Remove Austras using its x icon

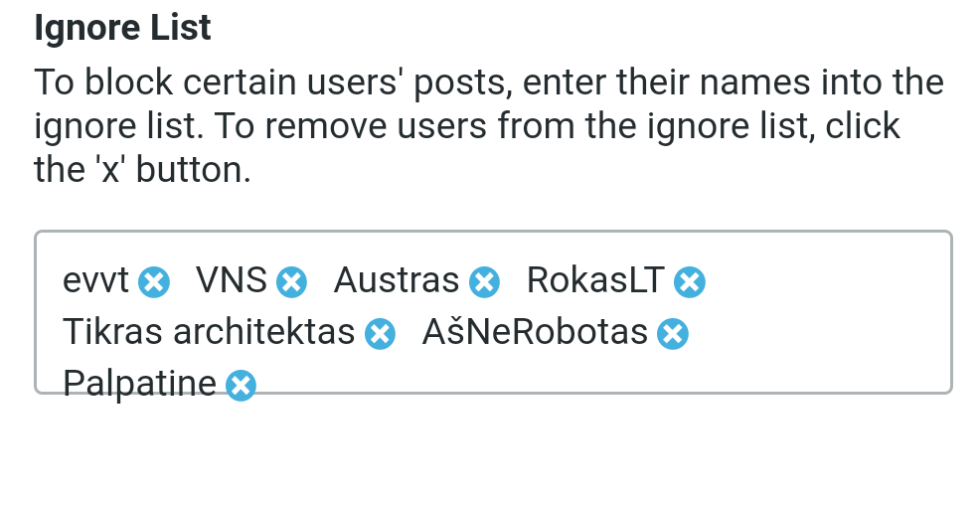(x=484, y=282)
